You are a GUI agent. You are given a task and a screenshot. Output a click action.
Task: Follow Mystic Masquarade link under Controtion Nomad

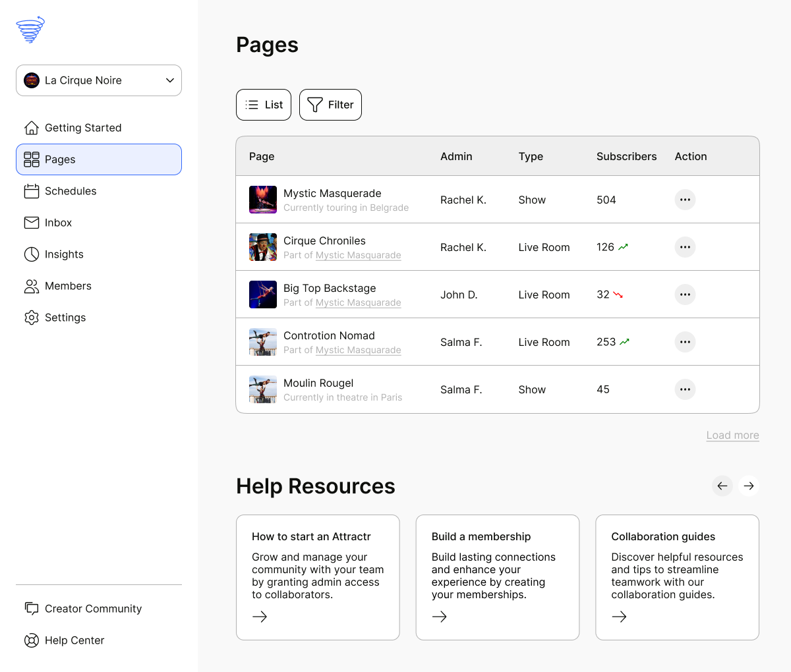(x=358, y=350)
